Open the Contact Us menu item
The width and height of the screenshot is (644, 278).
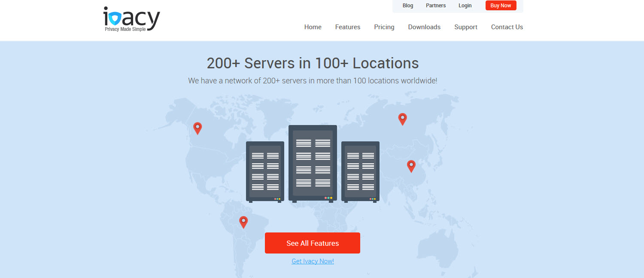507,27
